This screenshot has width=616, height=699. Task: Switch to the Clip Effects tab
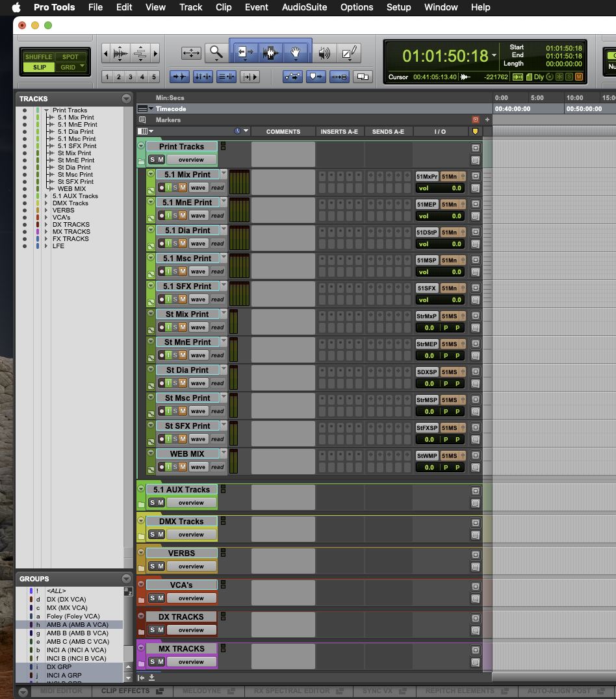(x=132, y=691)
